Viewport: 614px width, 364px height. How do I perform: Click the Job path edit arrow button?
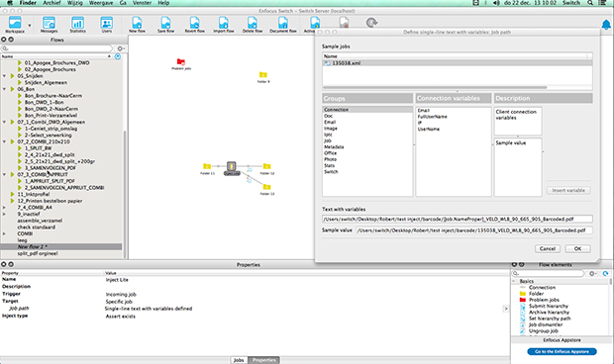point(506,309)
